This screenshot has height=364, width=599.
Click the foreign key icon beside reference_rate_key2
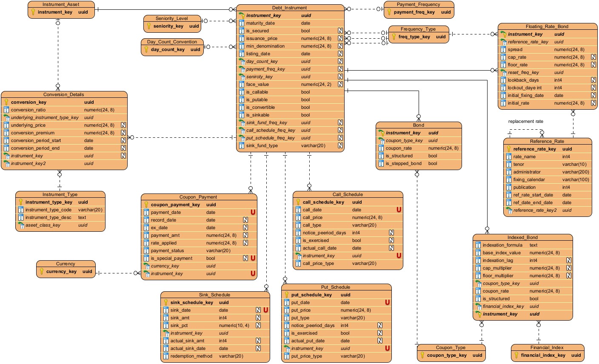508,210
